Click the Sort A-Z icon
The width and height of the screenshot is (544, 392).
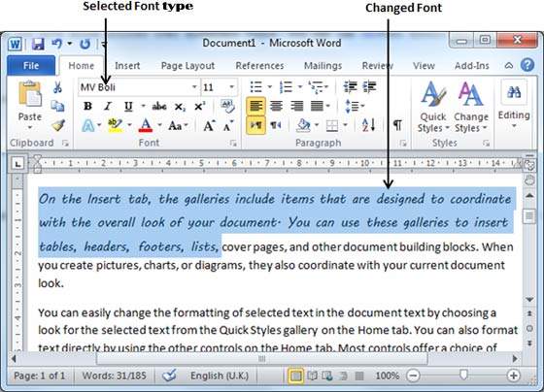coord(368,125)
